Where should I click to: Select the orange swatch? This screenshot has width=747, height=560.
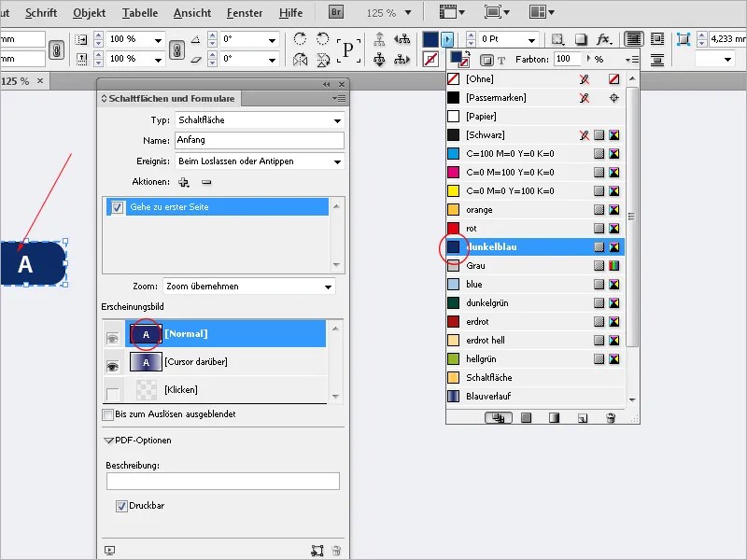535,210
